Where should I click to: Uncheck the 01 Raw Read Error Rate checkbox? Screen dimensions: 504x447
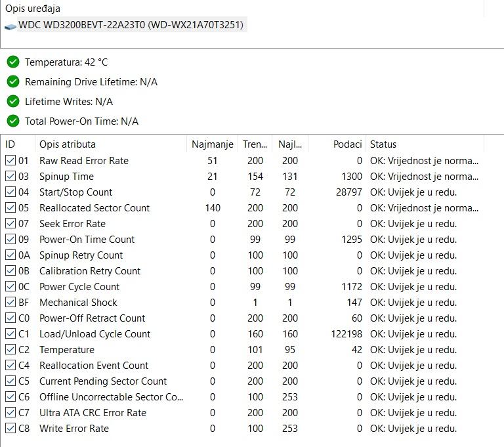[x=10, y=160]
